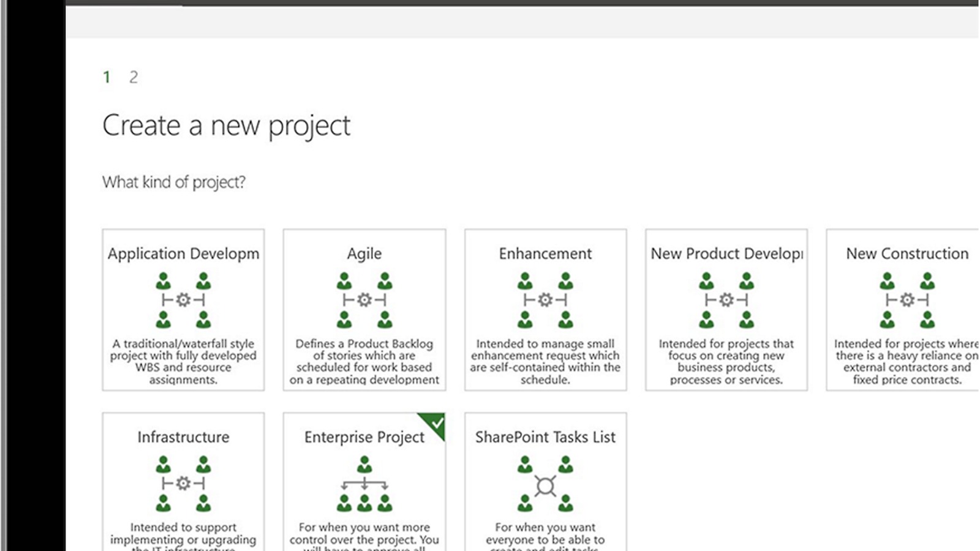Click 'Intended to manage small enhancement' description

coord(545,362)
